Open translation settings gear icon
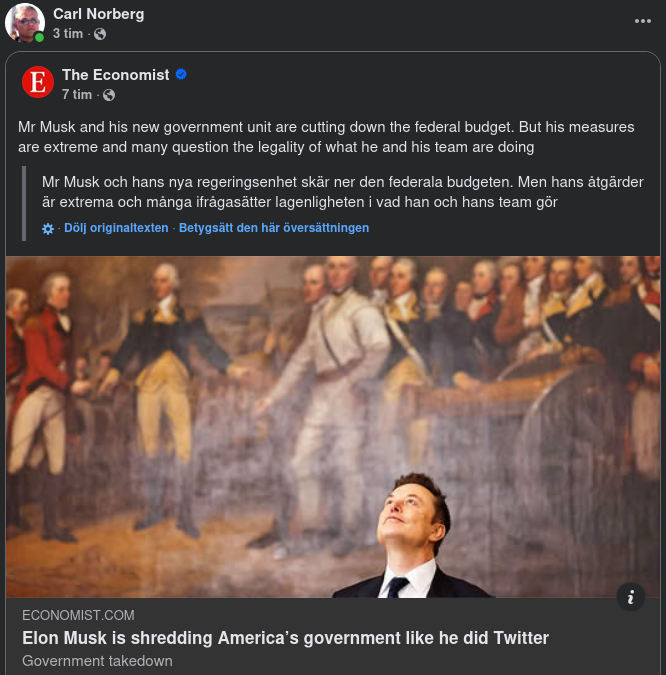The height and width of the screenshot is (675, 666). click(x=48, y=228)
